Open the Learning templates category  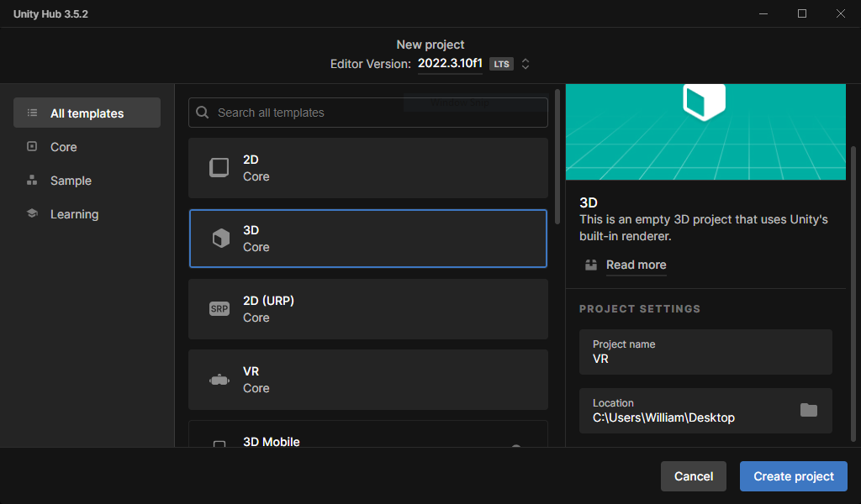point(74,214)
